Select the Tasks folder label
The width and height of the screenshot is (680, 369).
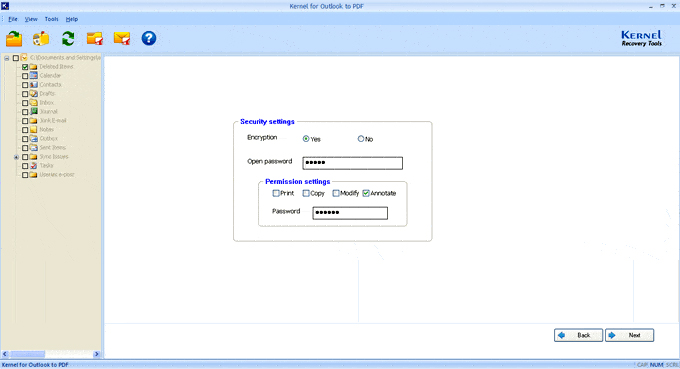pos(46,166)
